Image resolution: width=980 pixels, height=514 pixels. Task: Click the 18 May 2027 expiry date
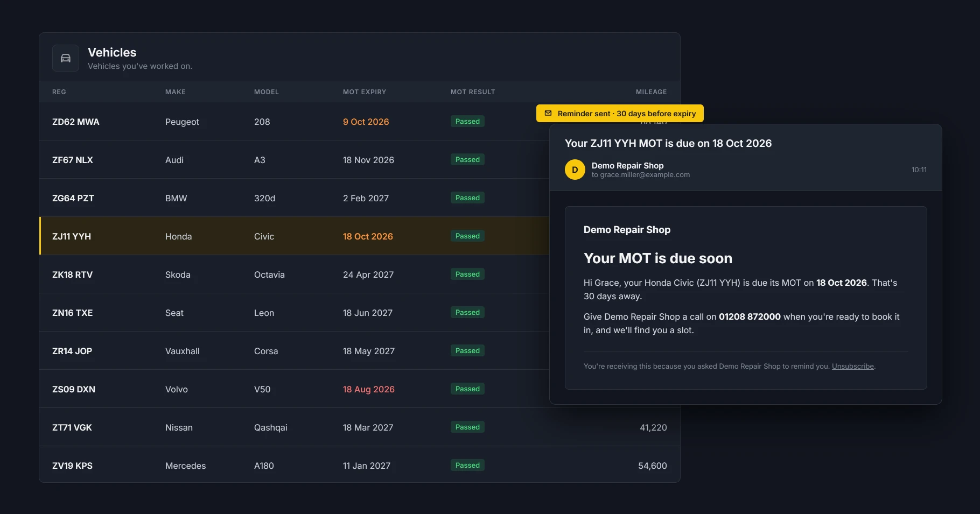coord(369,351)
